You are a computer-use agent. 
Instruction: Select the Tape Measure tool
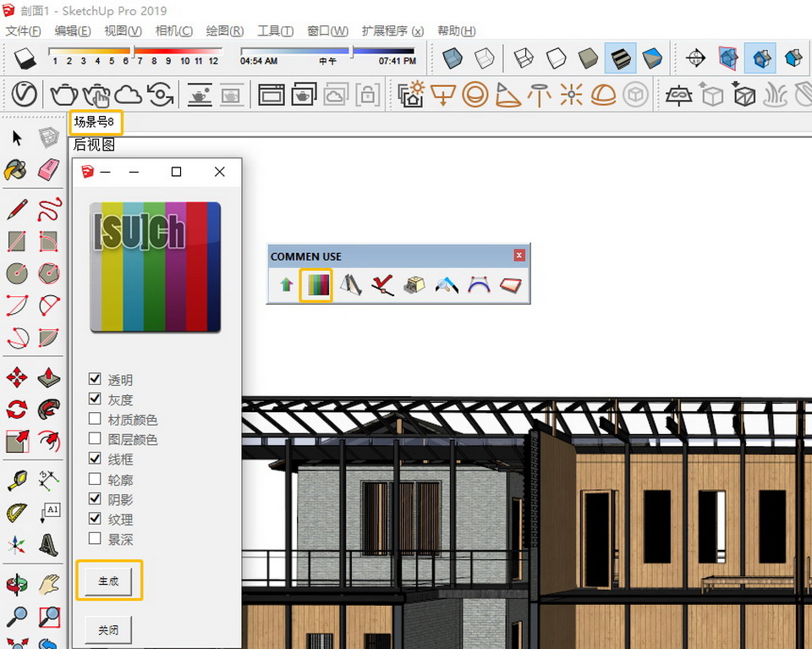click(x=17, y=481)
